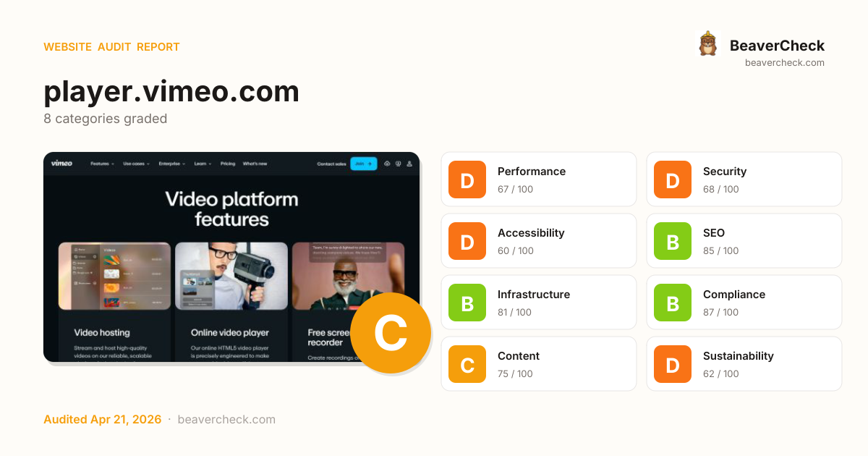This screenshot has width=868, height=456.
Task: Click the large overall C grade circle
Action: [x=391, y=333]
